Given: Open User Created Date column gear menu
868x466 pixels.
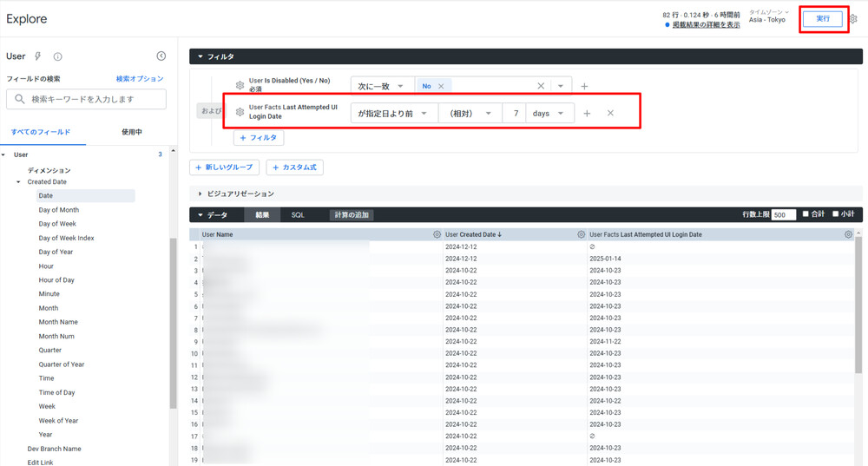Looking at the screenshot, I should 581,234.
